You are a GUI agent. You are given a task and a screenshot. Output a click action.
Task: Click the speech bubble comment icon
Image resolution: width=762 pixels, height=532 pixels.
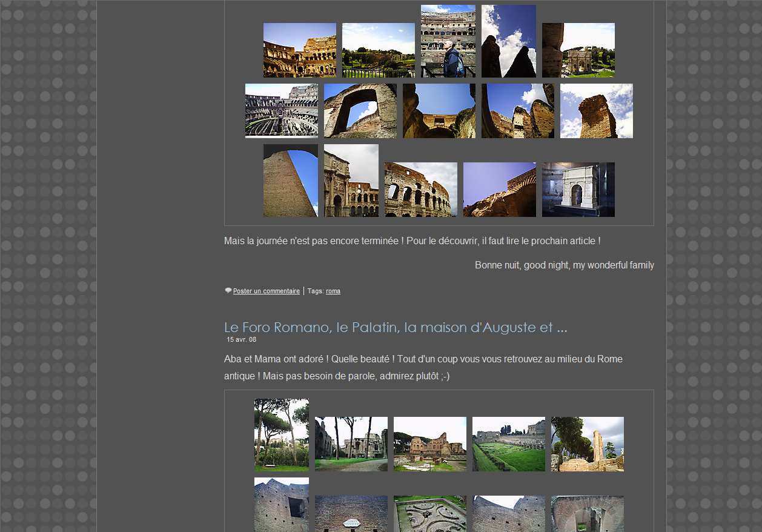(228, 291)
